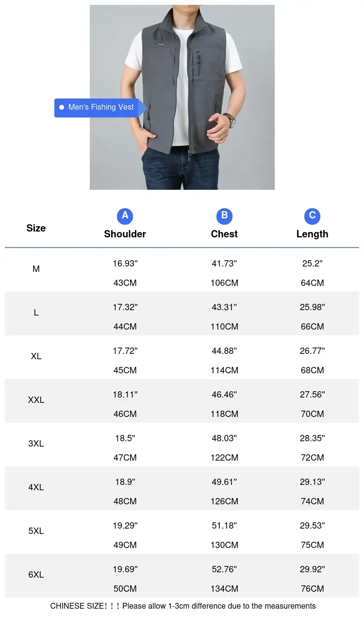This screenshot has height=631, width=364.
Task: Select the XXL size row label
Action: pos(36,400)
